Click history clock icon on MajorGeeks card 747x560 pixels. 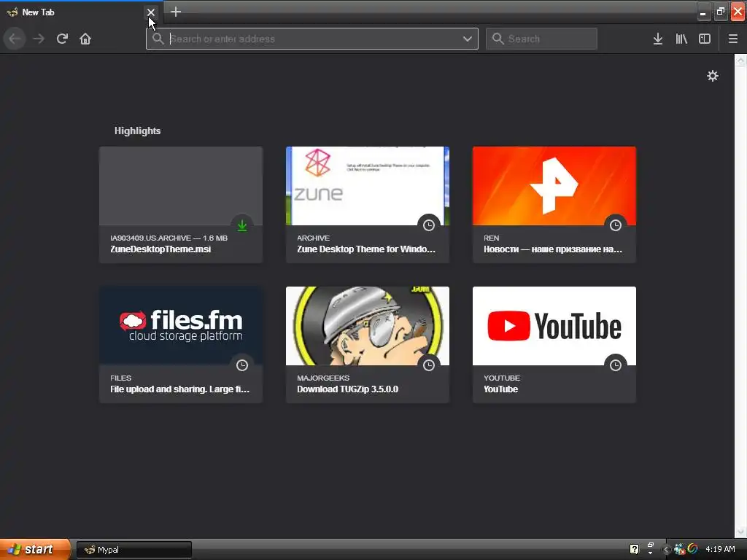(429, 365)
